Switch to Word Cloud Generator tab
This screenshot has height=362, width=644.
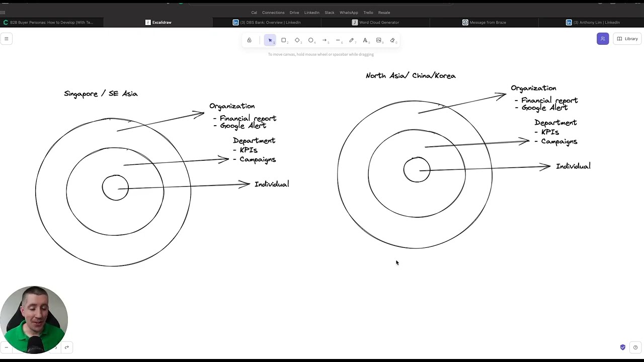coord(375,22)
